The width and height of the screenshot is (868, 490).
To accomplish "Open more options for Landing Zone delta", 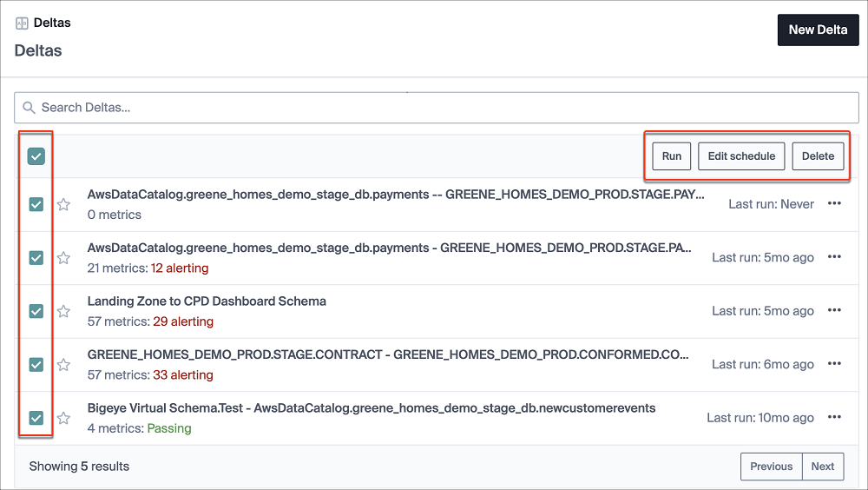I will tap(834, 310).
